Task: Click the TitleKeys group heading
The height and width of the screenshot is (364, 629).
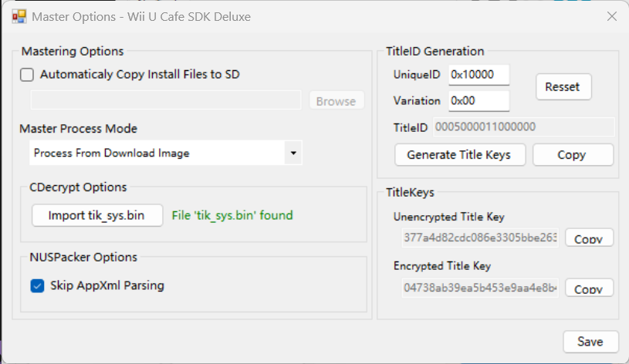Action: (x=410, y=193)
